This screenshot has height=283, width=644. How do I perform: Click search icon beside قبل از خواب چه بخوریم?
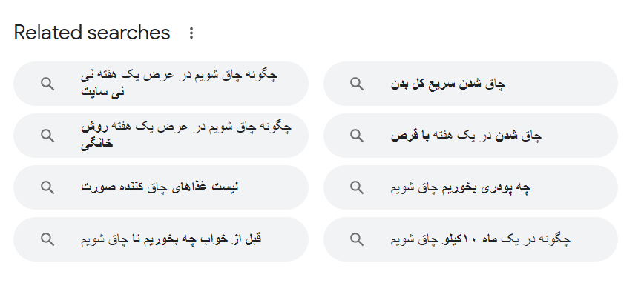pyautogui.click(x=47, y=239)
